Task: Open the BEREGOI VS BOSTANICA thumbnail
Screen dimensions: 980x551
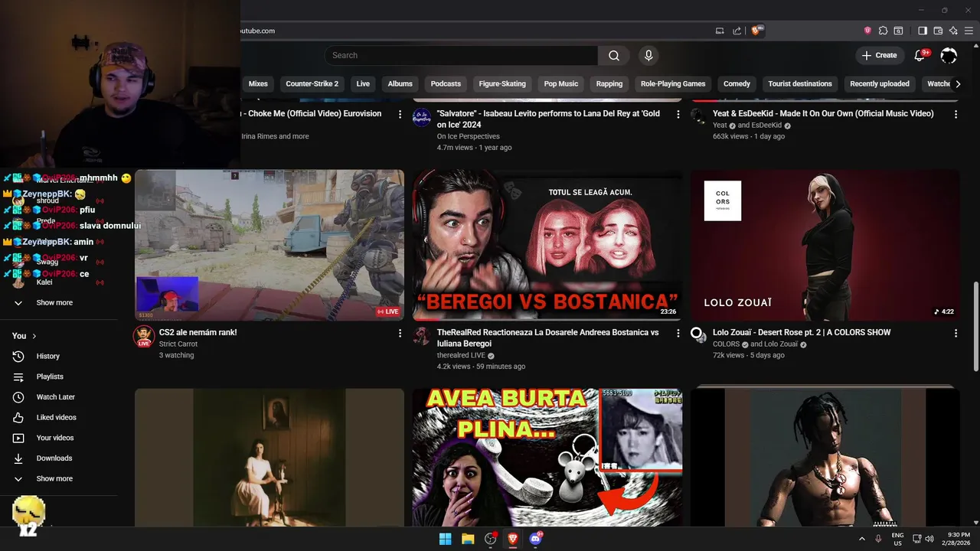Action: click(547, 245)
